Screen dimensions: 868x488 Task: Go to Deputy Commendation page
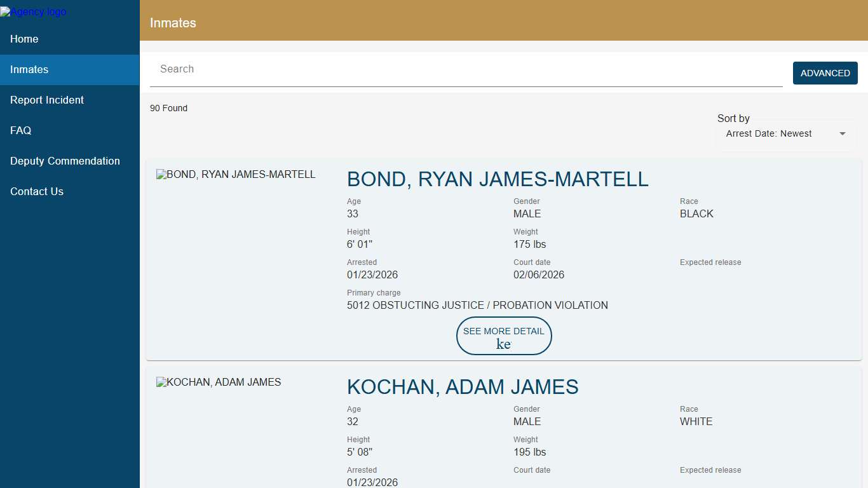65,161
